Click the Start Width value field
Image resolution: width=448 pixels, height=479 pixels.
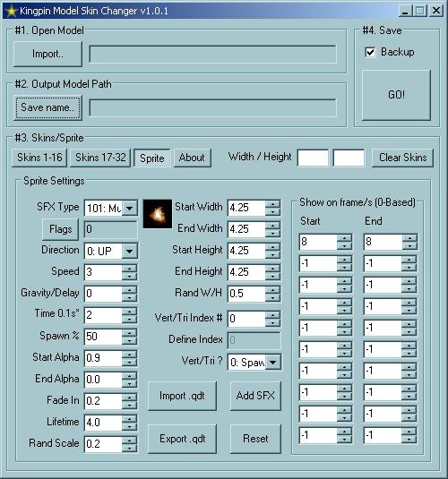[x=246, y=208]
